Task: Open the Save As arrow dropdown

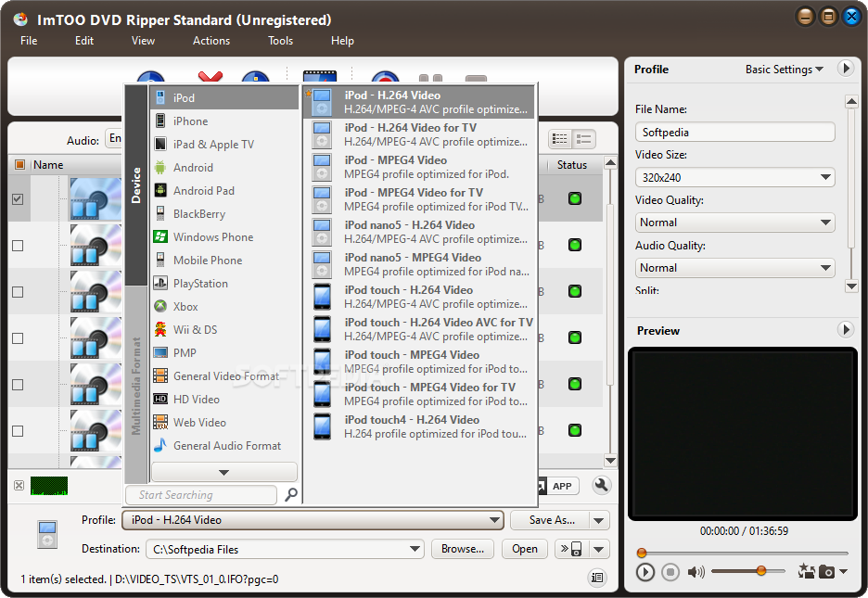Action: (x=598, y=520)
